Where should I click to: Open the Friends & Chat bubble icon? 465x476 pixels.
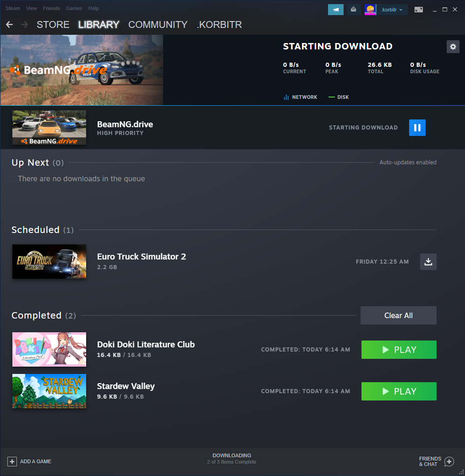click(x=449, y=461)
